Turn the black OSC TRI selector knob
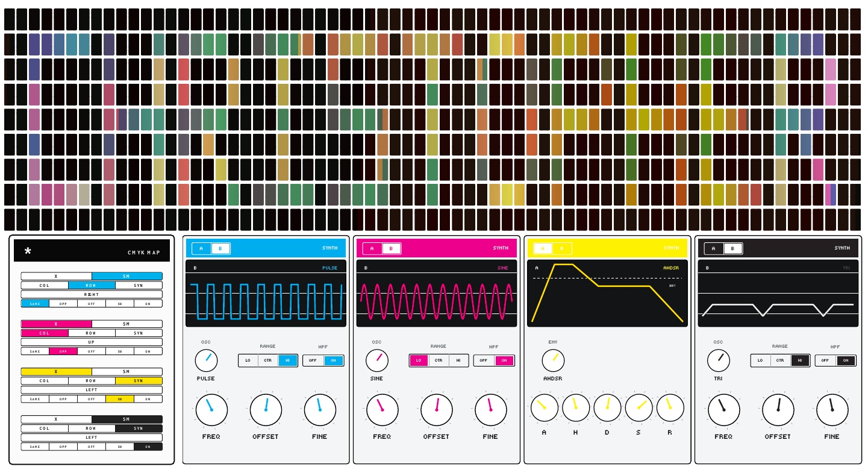Image resolution: width=868 pixels, height=469 pixels. click(x=719, y=360)
